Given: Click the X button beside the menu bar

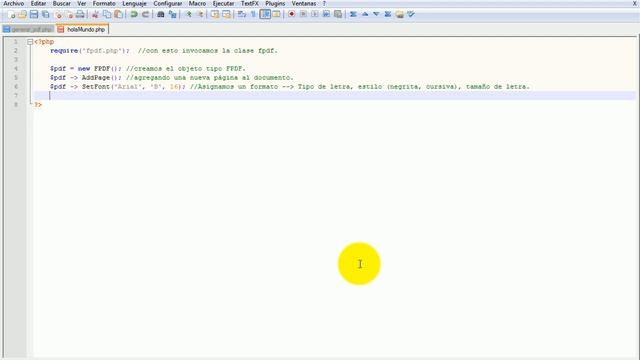Looking at the screenshot, I should 635,4.
